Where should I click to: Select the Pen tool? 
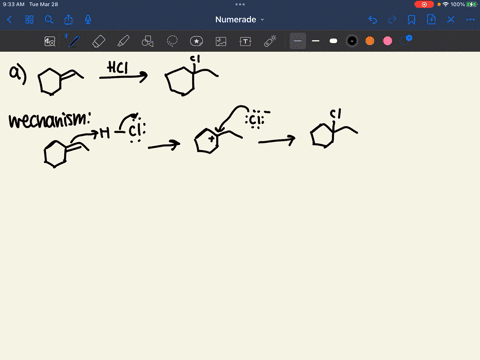click(x=74, y=41)
